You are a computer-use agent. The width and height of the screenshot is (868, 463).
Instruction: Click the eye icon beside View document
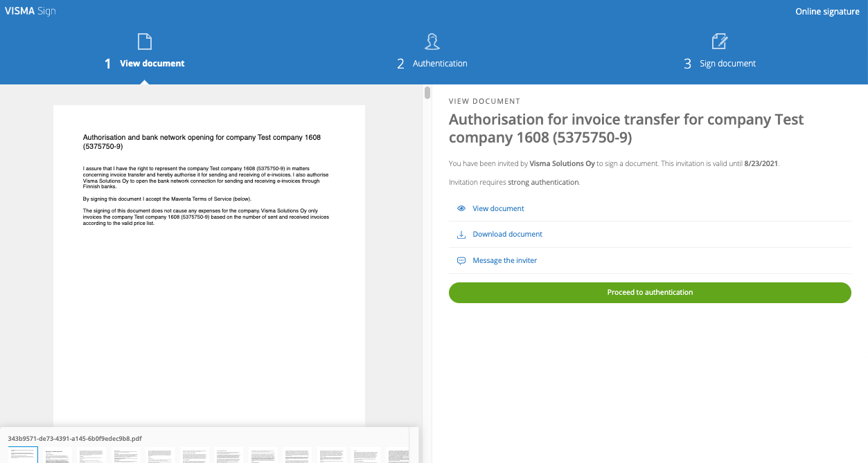(x=461, y=208)
